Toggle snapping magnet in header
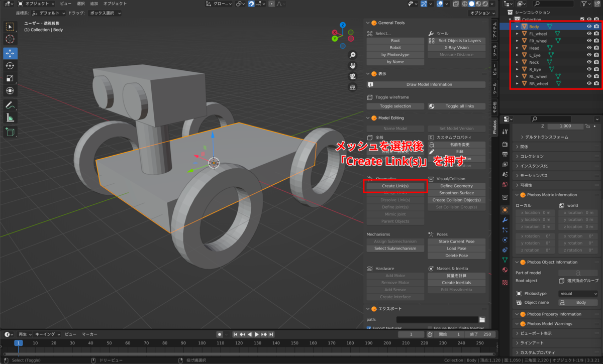Image resolution: width=603 pixels, height=364 pixels. (x=252, y=4)
